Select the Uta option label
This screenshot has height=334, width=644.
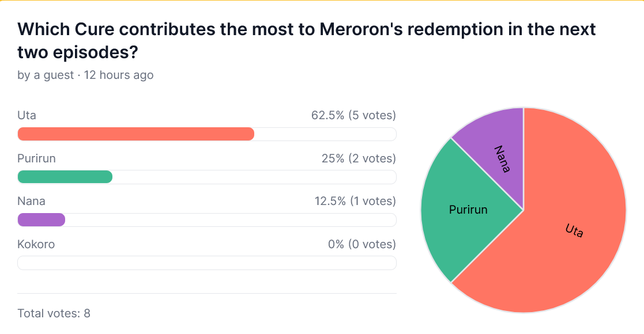point(27,115)
